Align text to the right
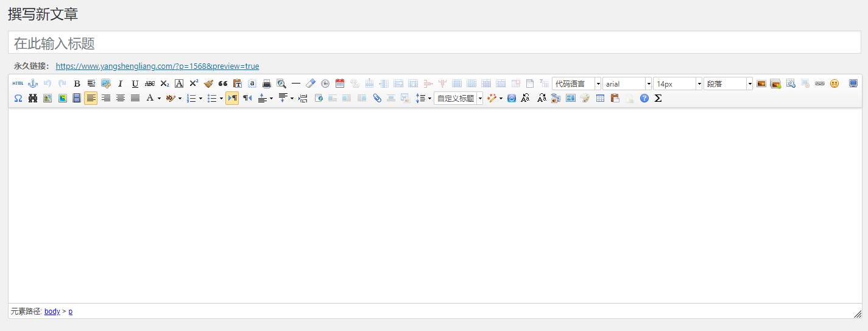 [106, 98]
